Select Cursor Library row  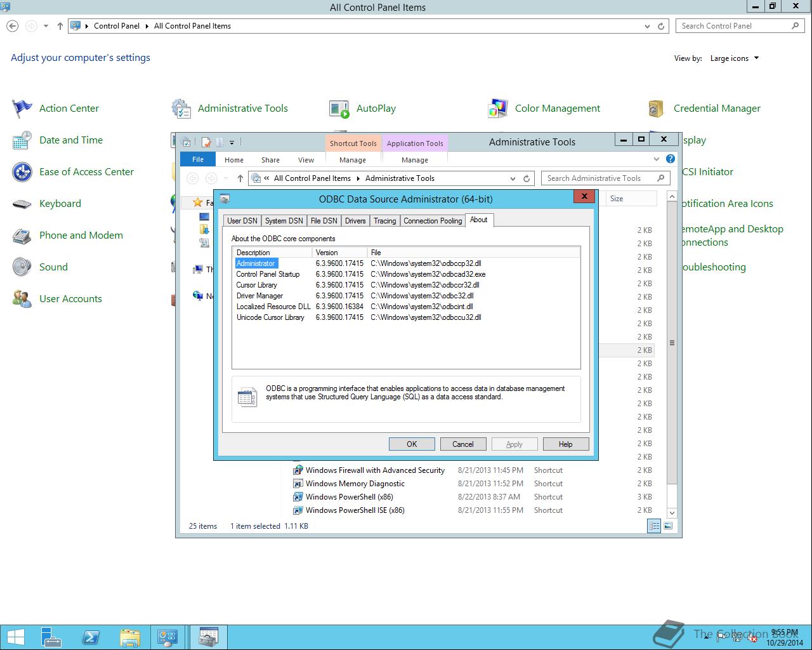click(406, 285)
